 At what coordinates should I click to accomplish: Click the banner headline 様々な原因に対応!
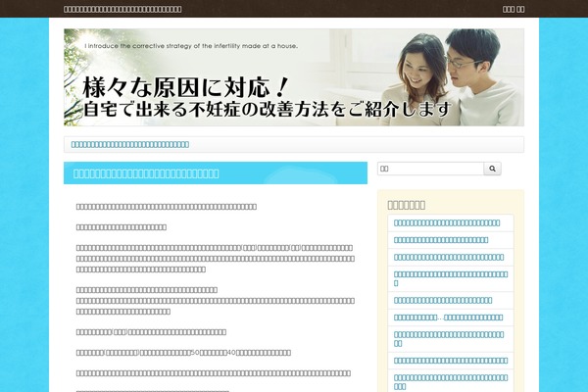(185, 87)
